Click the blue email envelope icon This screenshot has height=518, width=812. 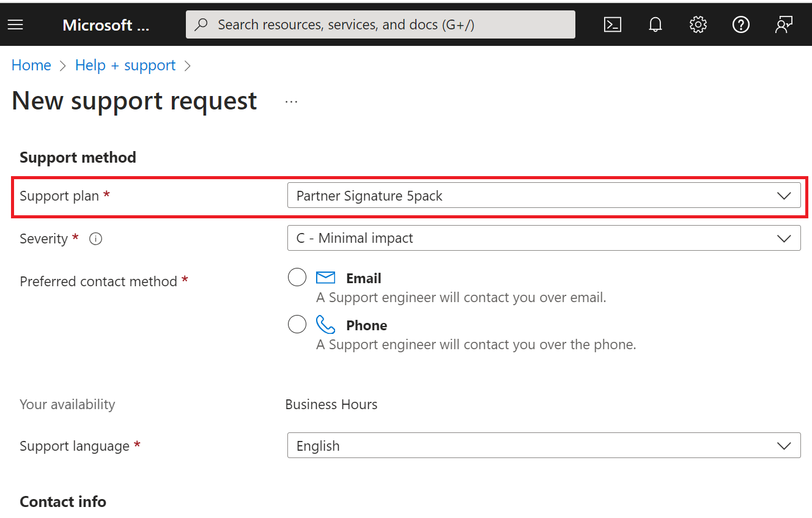[325, 278]
